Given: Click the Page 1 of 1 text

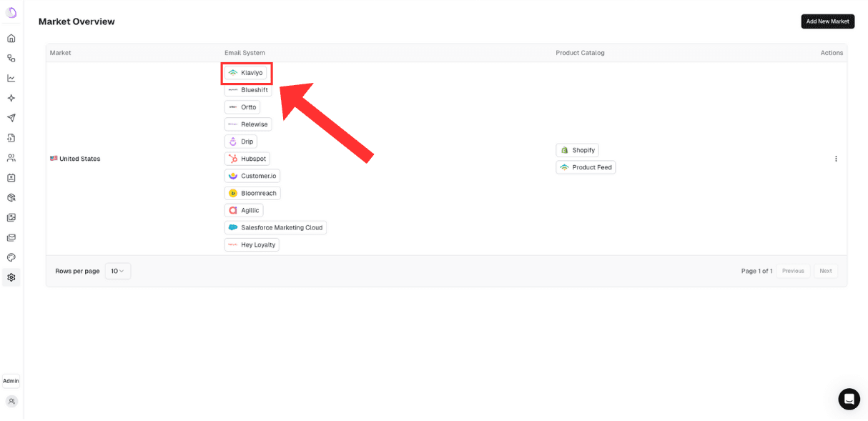Looking at the screenshot, I should 756,271.
